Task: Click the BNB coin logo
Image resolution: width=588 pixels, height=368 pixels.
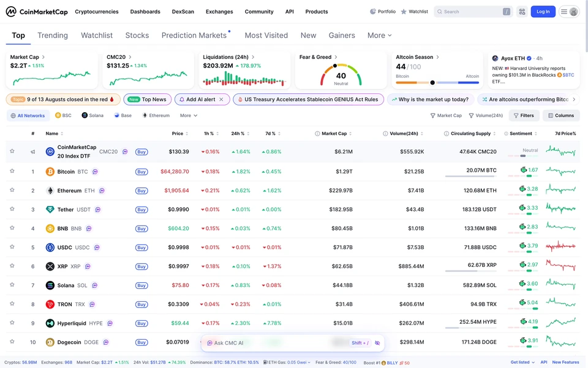Action: point(50,228)
